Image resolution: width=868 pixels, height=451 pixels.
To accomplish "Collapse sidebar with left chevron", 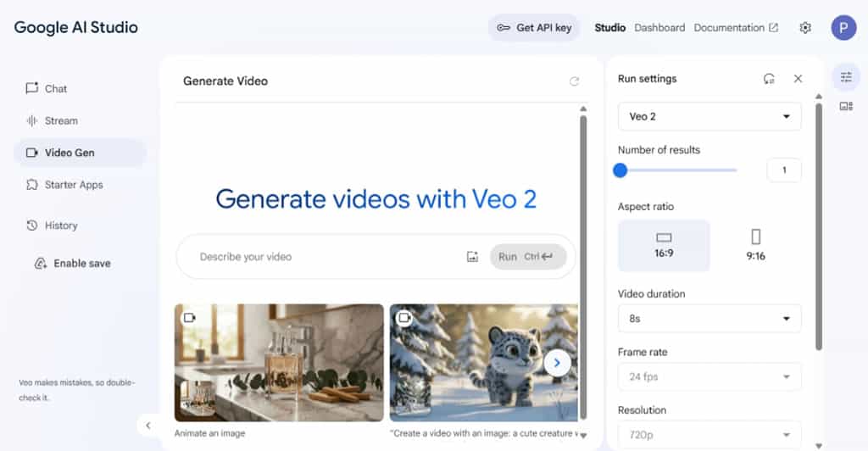I will click(x=147, y=425).
